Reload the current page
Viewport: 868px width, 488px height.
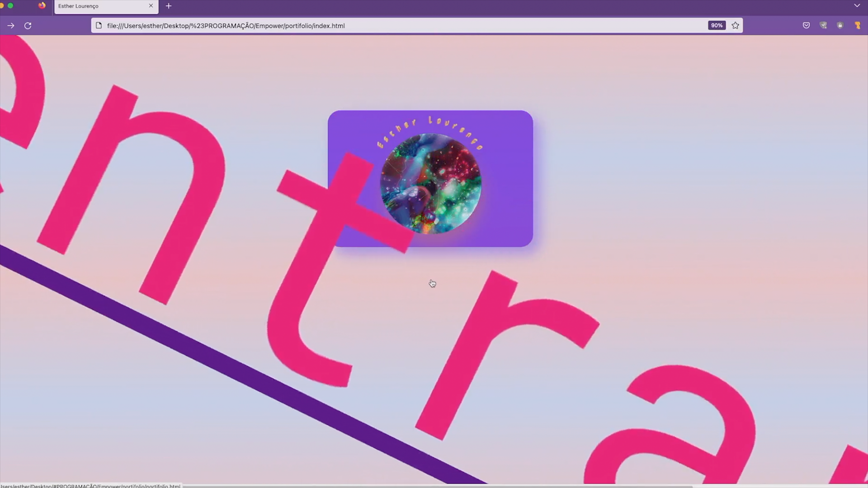(x=28, y=26)
